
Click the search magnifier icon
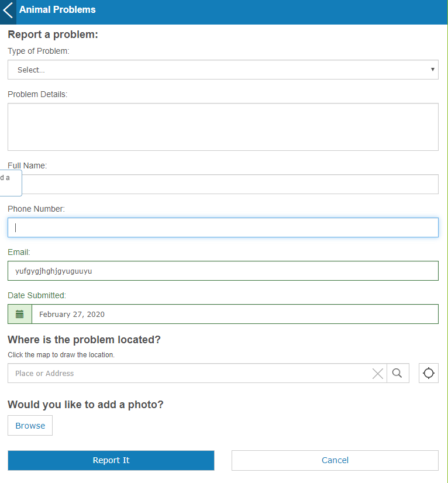(398, 373)
